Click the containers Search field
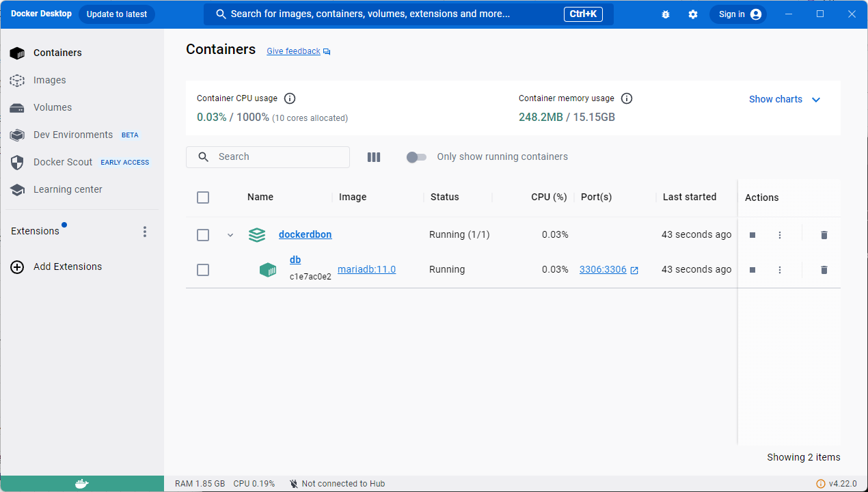Screen dimensions: 868x492 [x=268, y=157]
